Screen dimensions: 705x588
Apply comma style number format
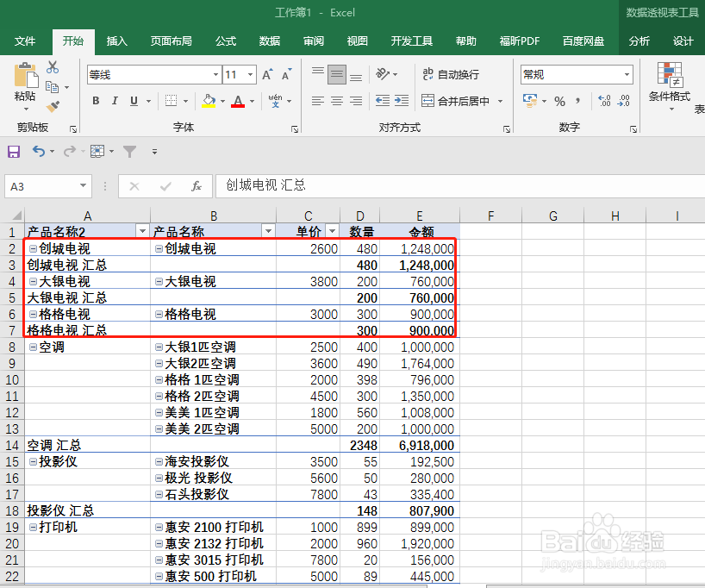[x=577, y=101]
